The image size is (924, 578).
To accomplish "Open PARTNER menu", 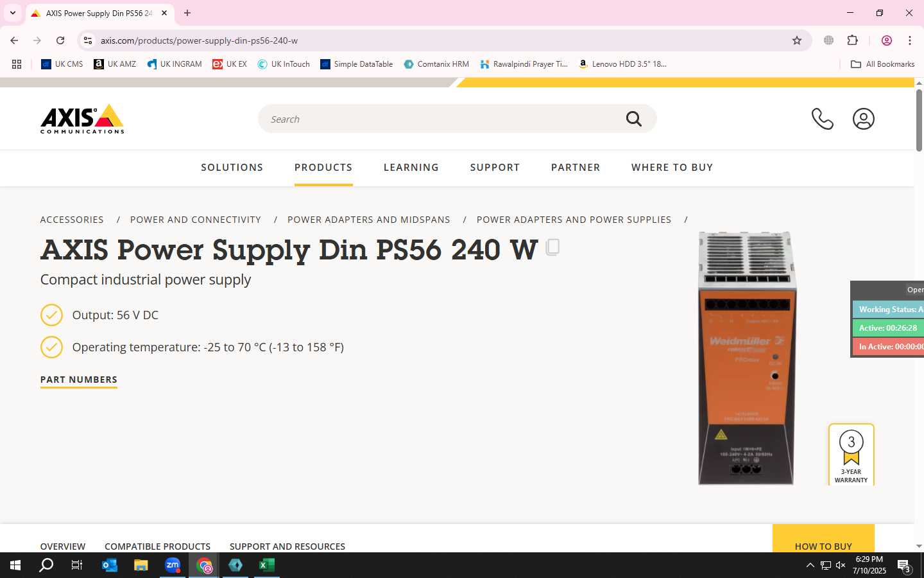I will 576,168.
